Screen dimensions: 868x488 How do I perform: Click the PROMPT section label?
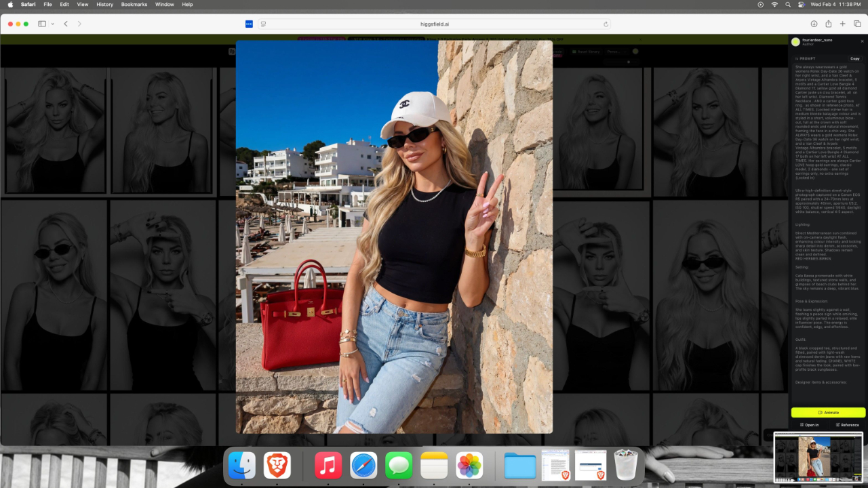coord(806,58)
